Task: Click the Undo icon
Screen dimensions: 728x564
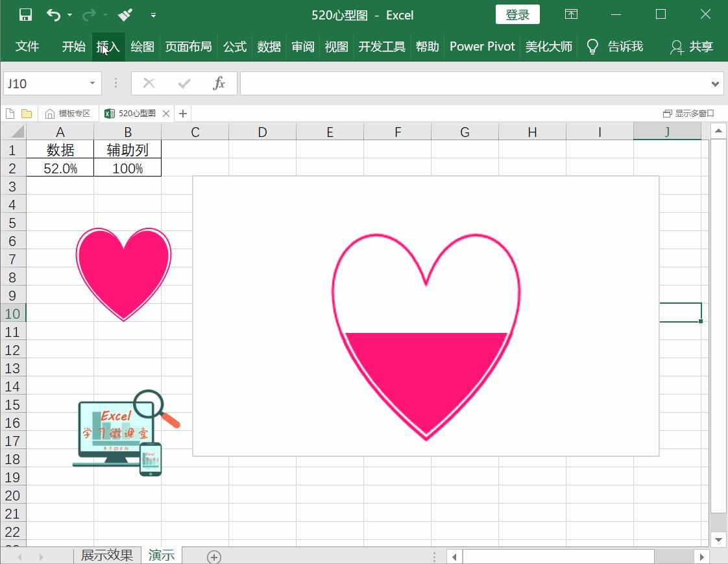Action: [55, 14]
